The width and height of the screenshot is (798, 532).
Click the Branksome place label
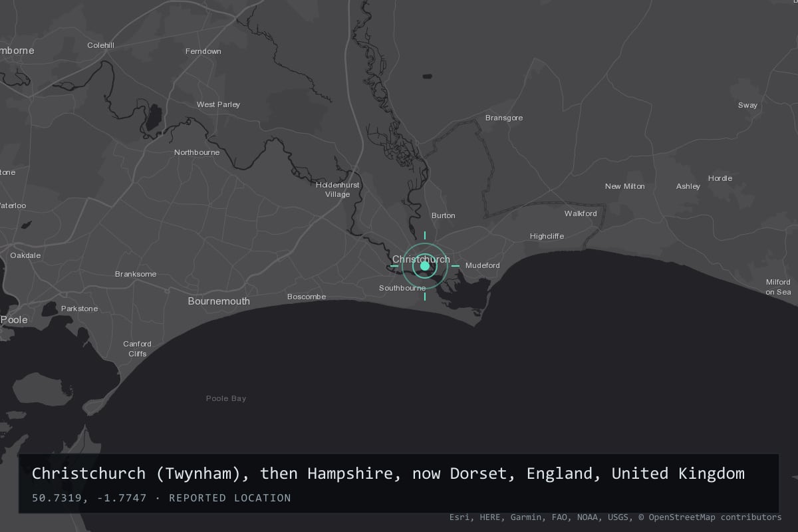pyautogui.click(x=136, y=274)
